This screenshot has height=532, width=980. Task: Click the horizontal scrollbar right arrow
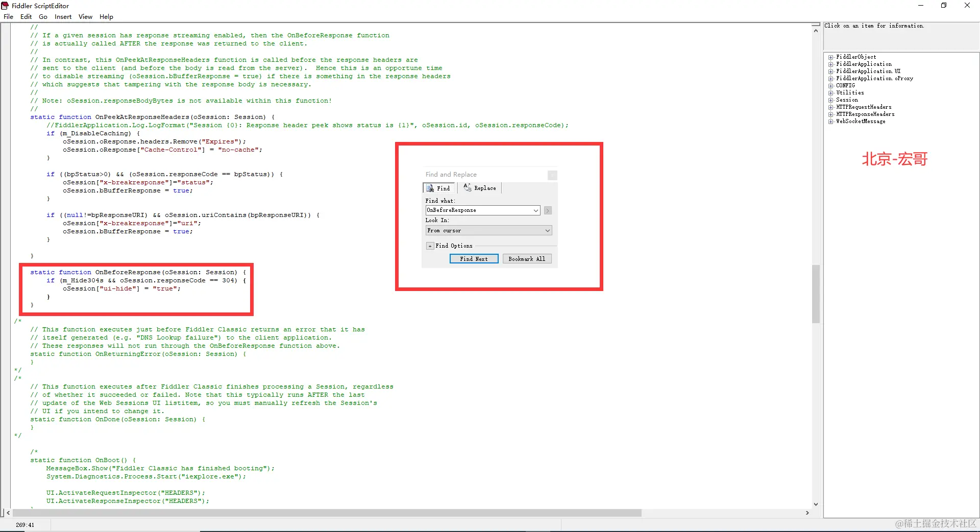(807, 513)
